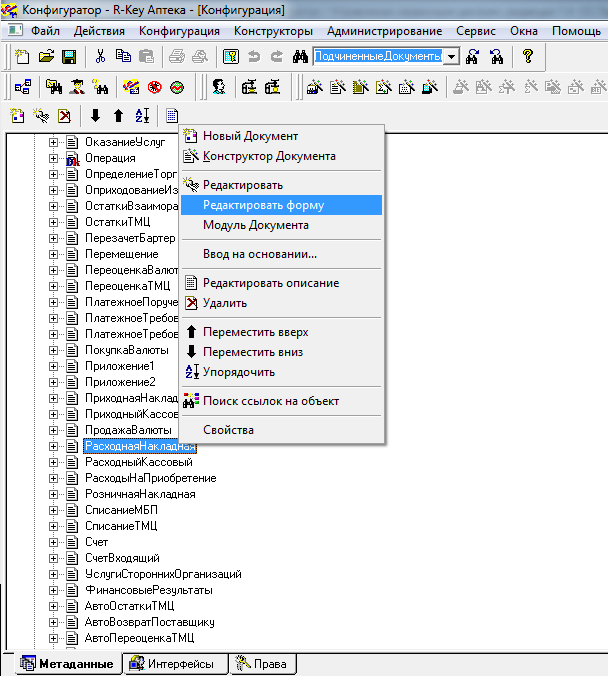Click the search text input field
Image resolution: width=608 pixels, height=676 pixels.
377,57
